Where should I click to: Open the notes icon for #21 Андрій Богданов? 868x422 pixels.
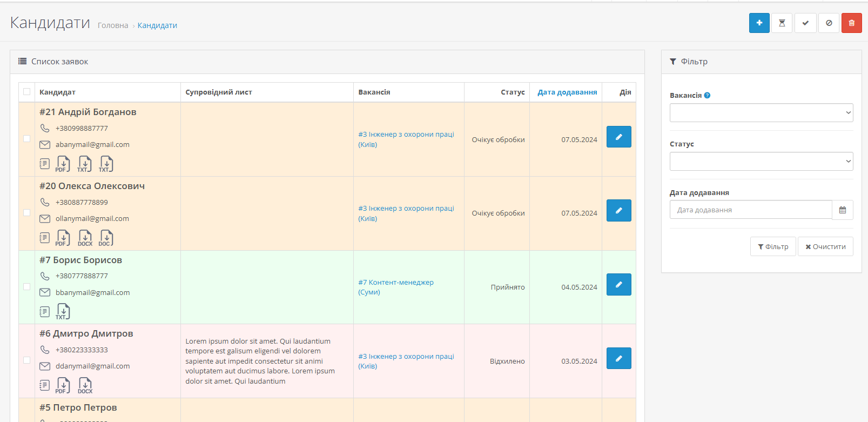tap(45, 164)
